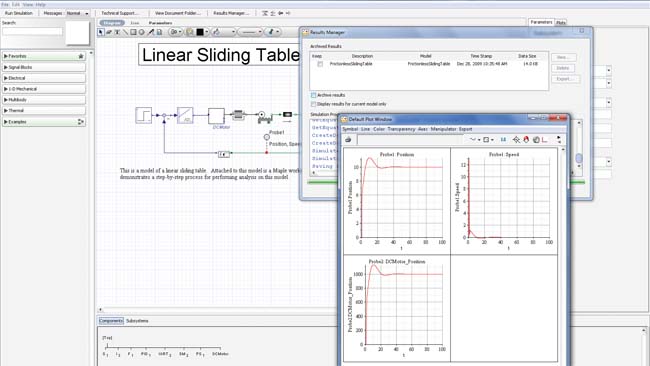This screenshot has height=366, width=650.
Task: Click the first alignment icon after Results Manager
Action: (x=265, y=13)
